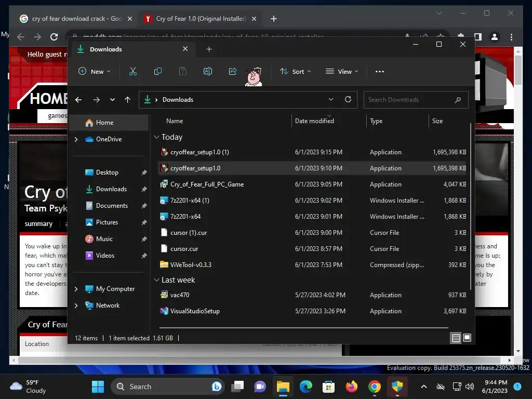Viewport: 532px width, 399px height.
Task: Open Microsoft Store from taskbar
Action: (328, 387)
